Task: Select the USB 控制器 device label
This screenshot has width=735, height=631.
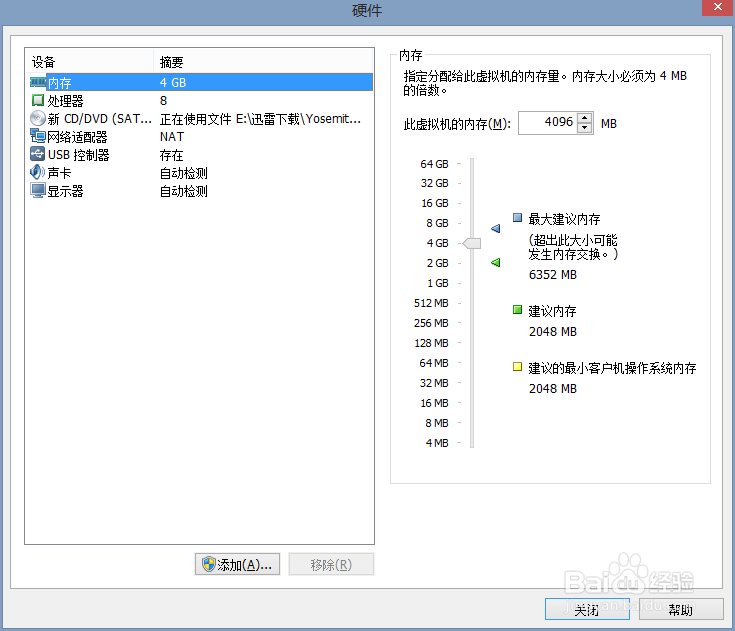Action: pyautogui.click(x=78, y=155)
